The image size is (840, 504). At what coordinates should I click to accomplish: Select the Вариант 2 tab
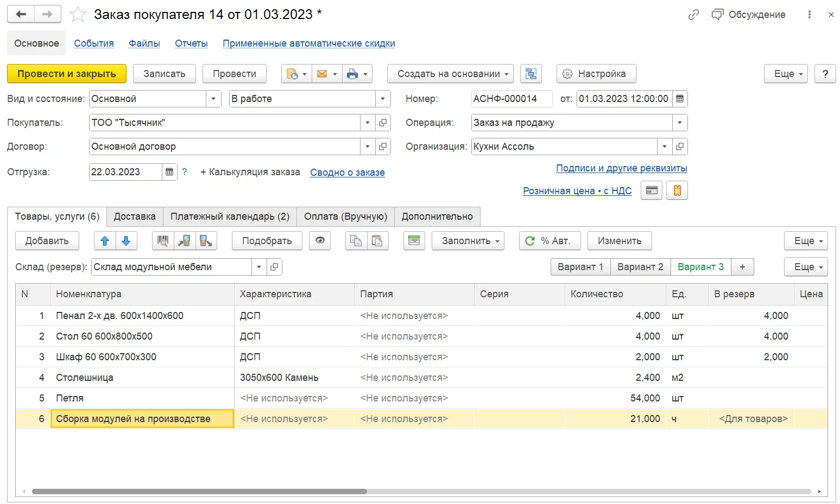[640, 267]
